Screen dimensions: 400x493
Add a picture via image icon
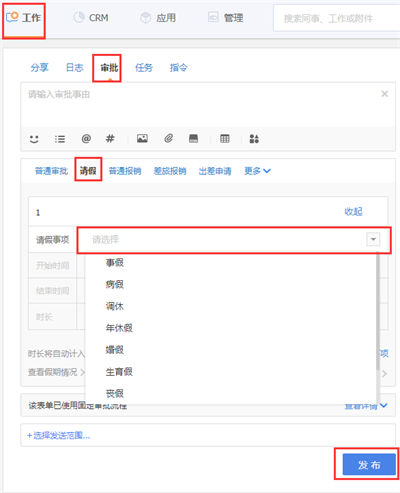click(x=142, y=138)
